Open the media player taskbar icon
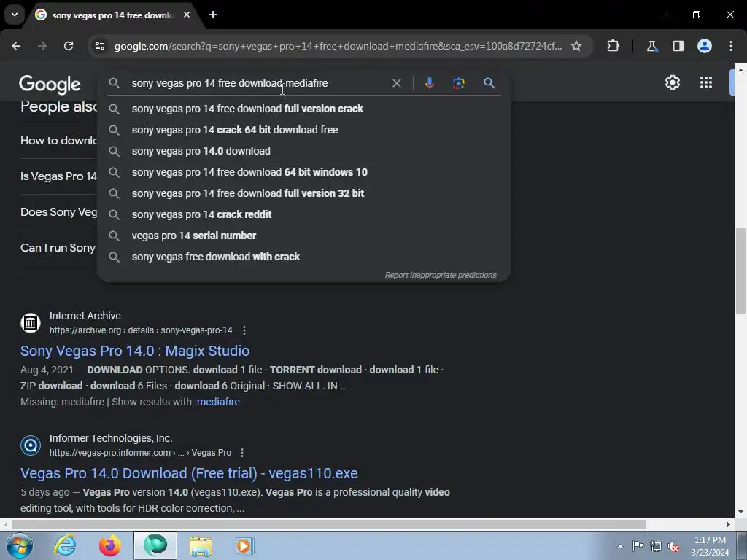 click(x=245, y=545)
